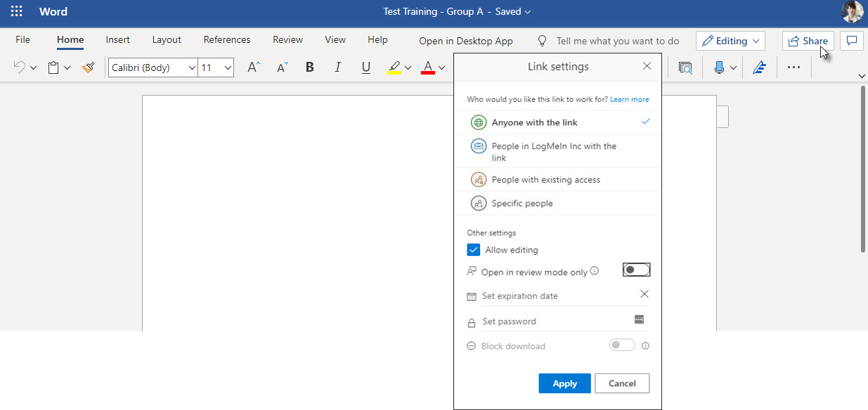Open the Review ribbon tab
Image resolution: width=868 pixels, height=410 pixels.
(287, 39)
